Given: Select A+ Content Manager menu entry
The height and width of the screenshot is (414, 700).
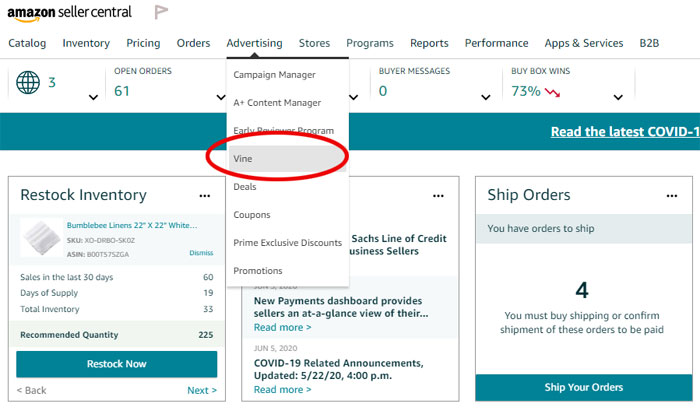Looking at the screenshot, I should (x=288, y=103).
